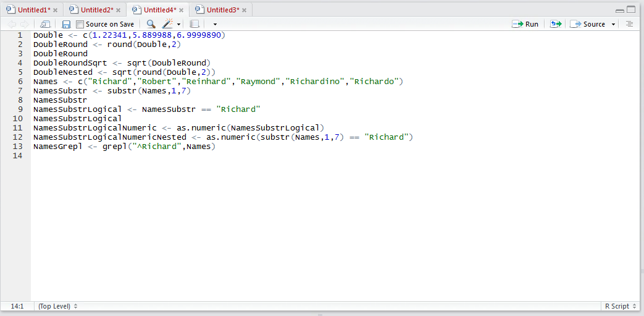The image size is (644, 316).
Task: Close the Untitled4 tab
Action: coord(181,10)
